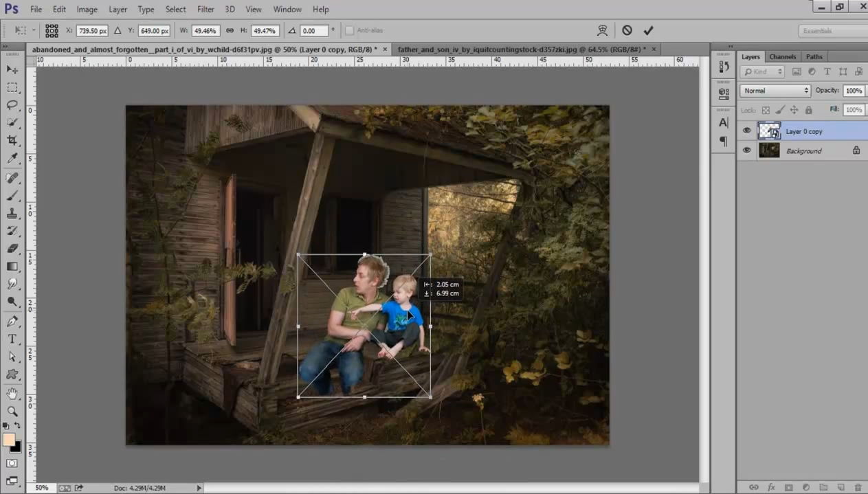Open the Normal blend mode dropdown
Screen dimensions: 868x494
point(775,91)
